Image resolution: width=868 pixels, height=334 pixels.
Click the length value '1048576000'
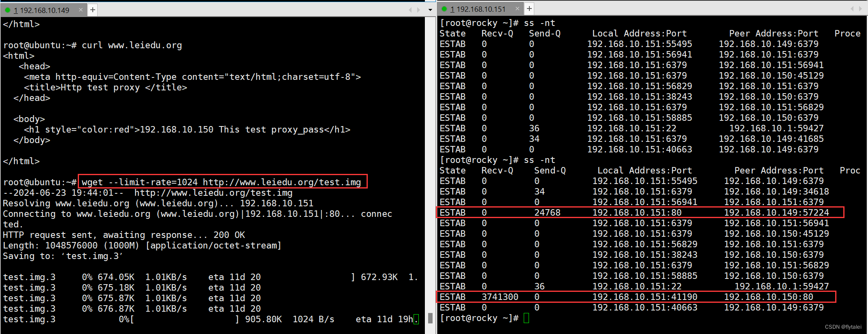click(x=71, y=246)
